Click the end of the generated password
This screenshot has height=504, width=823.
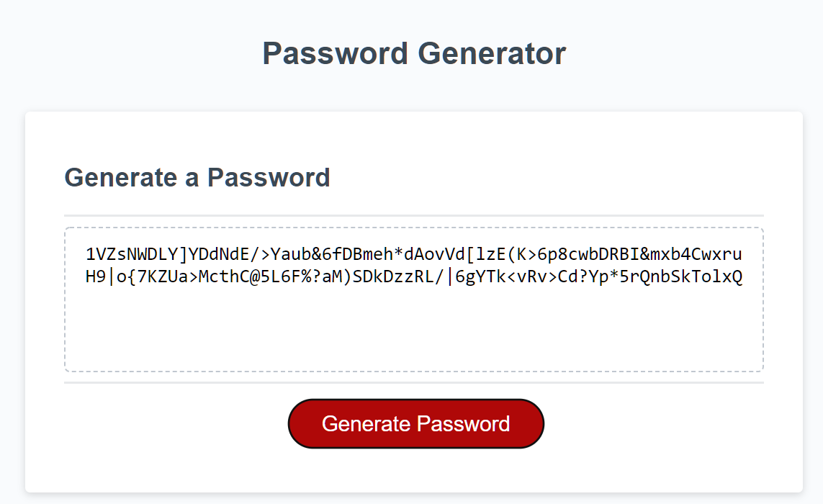point(734,276)
